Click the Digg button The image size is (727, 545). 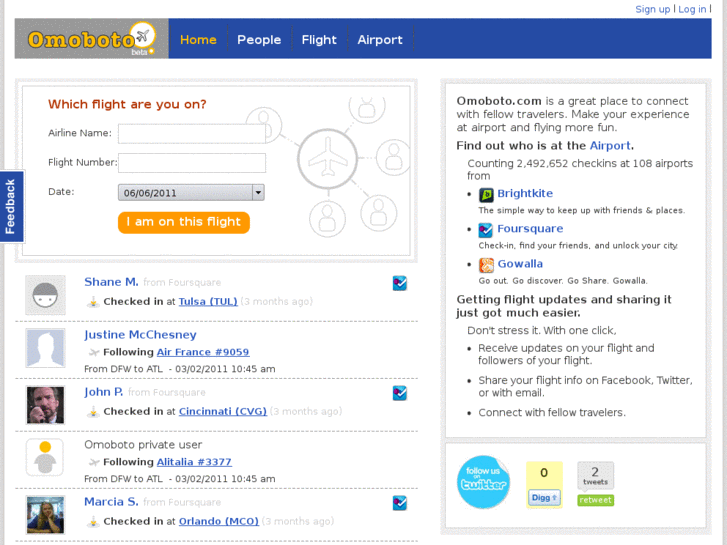[x=544, y=498]
